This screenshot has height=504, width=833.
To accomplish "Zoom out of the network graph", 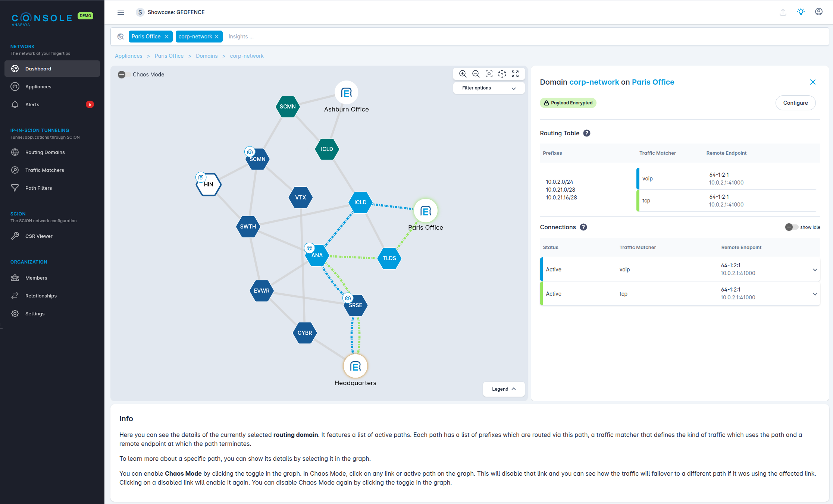I will click(476, 74).
